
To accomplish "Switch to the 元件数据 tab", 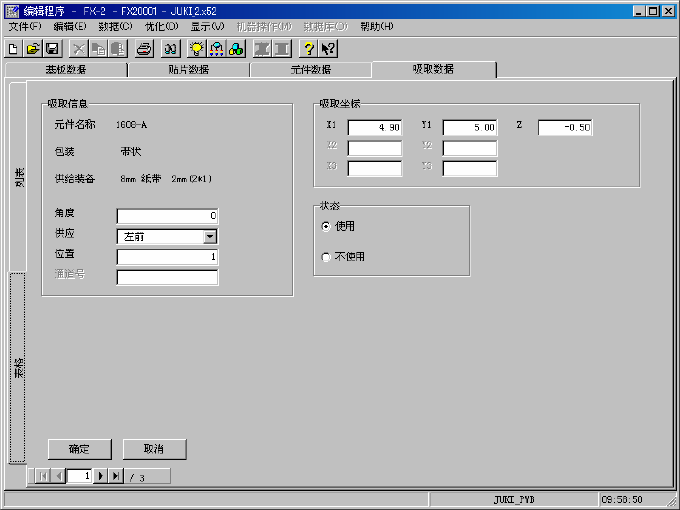I will click(x=311, y=69).
